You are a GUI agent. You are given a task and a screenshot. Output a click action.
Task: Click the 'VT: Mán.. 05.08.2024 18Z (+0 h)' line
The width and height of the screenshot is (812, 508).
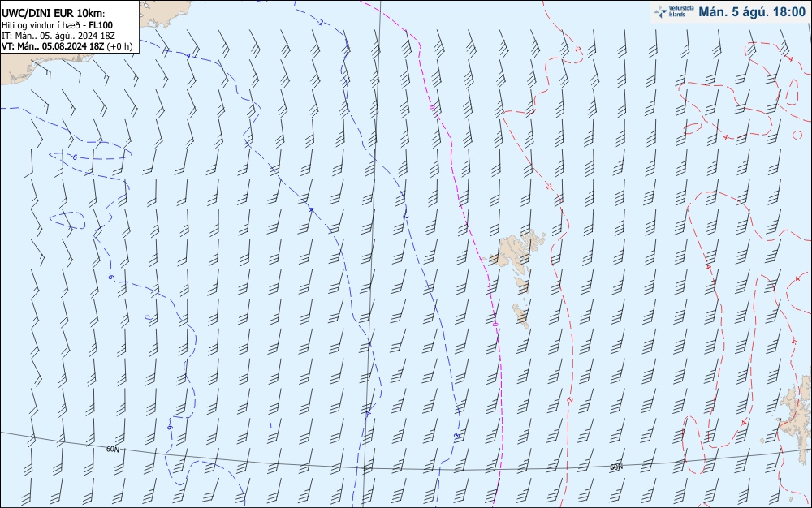click(67, 46)
